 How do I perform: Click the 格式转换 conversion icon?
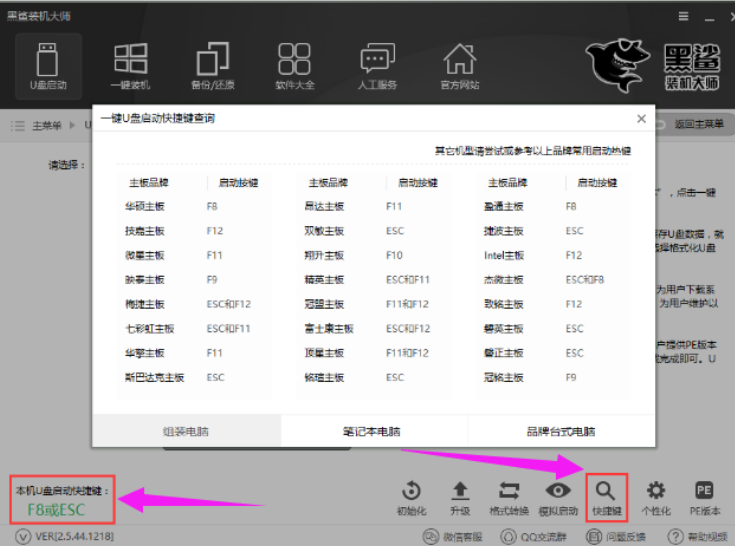click(x=509, y=498)
